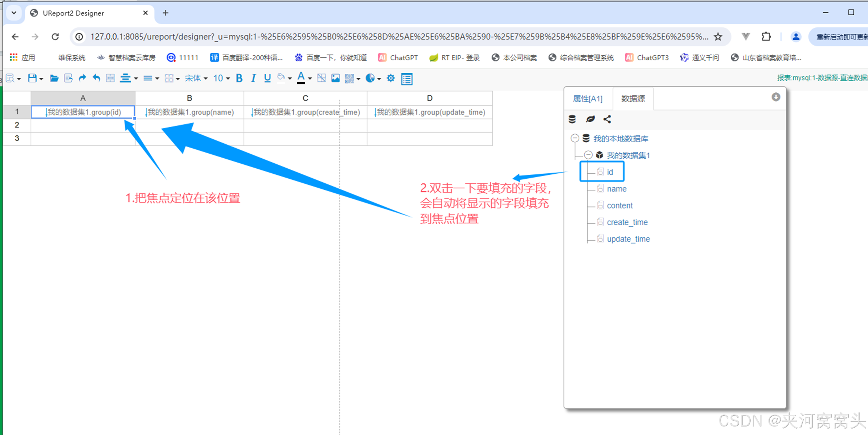Click the redo arrow icon
868x435 pixels.
tap(82, 78)
